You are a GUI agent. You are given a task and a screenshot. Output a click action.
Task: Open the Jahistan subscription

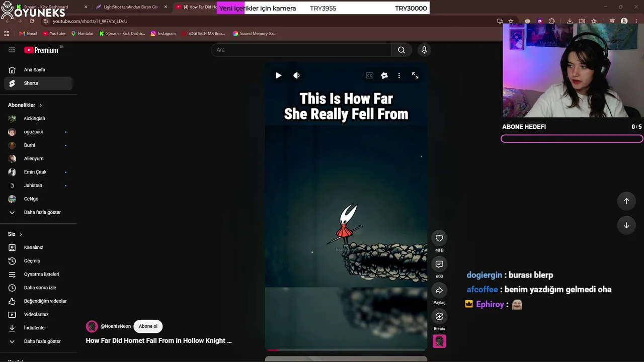point(38,186)
